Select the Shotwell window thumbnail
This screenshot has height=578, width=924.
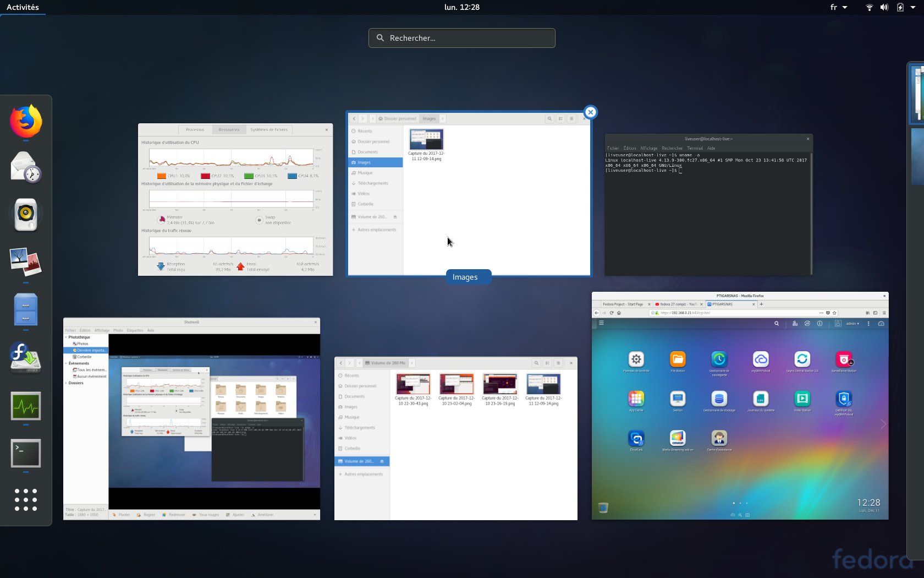click(191, 419)
